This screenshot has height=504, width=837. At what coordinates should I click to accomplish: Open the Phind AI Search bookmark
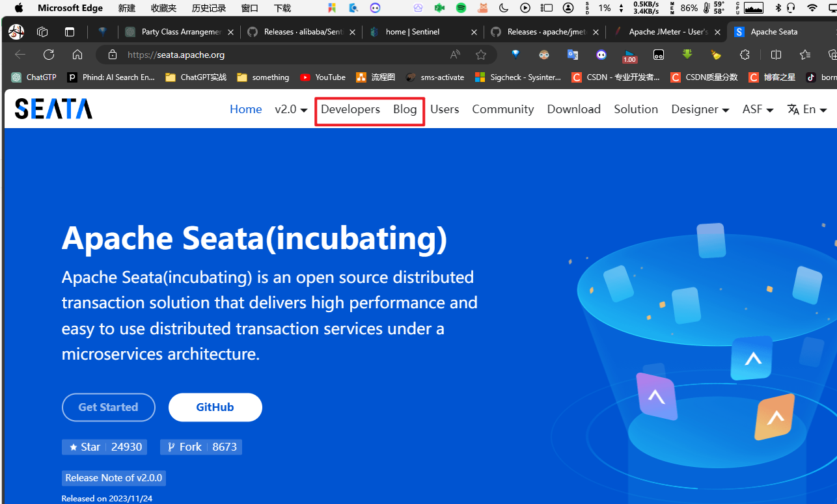pyautogui.click(x=111, y=77)
